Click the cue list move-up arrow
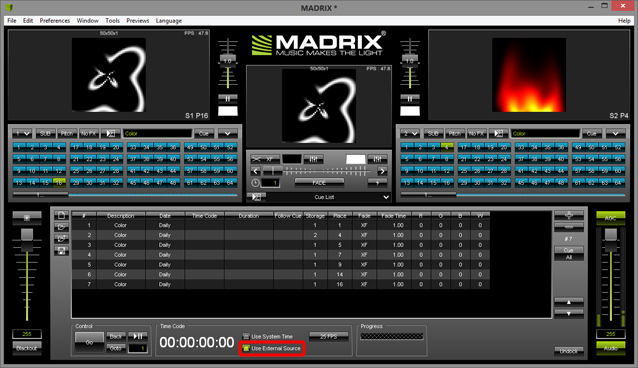 (x=569, y=302)
